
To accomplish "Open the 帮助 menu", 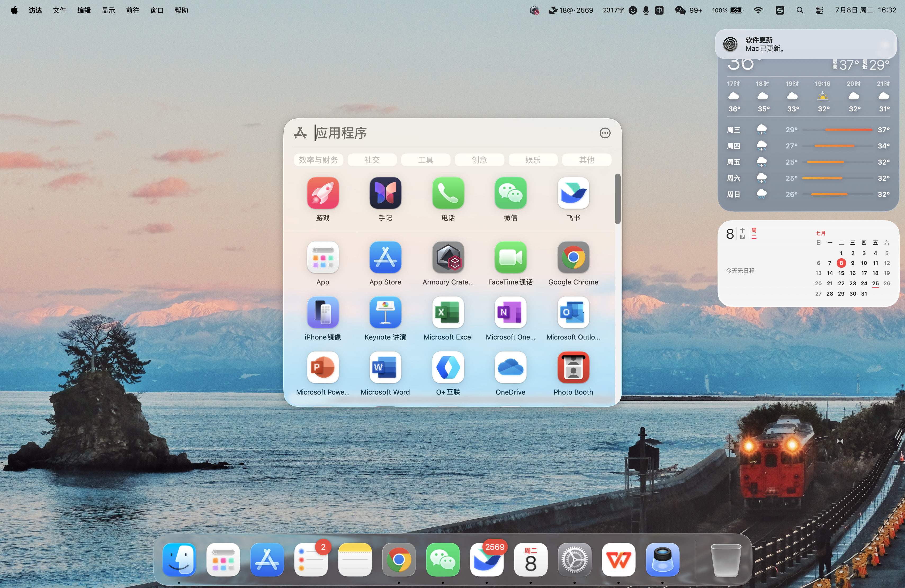I will [x=181, y=10].
